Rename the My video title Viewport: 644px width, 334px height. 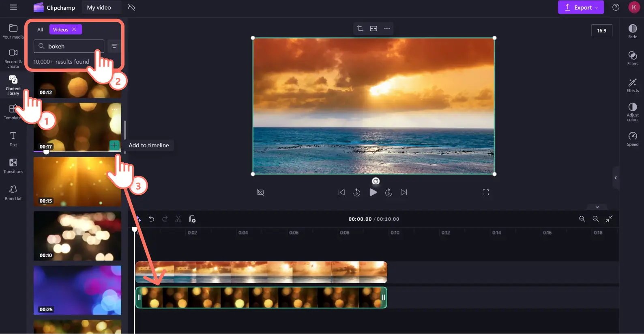99,7
